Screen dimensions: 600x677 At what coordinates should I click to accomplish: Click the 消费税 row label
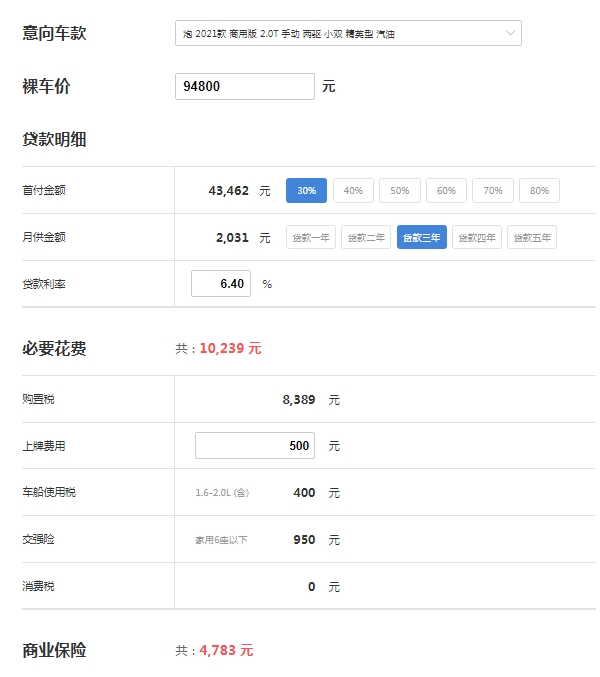point(38,586)
